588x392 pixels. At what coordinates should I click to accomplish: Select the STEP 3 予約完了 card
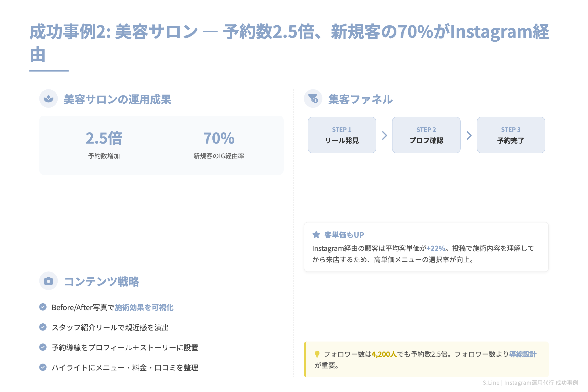[x=511, y=135]
